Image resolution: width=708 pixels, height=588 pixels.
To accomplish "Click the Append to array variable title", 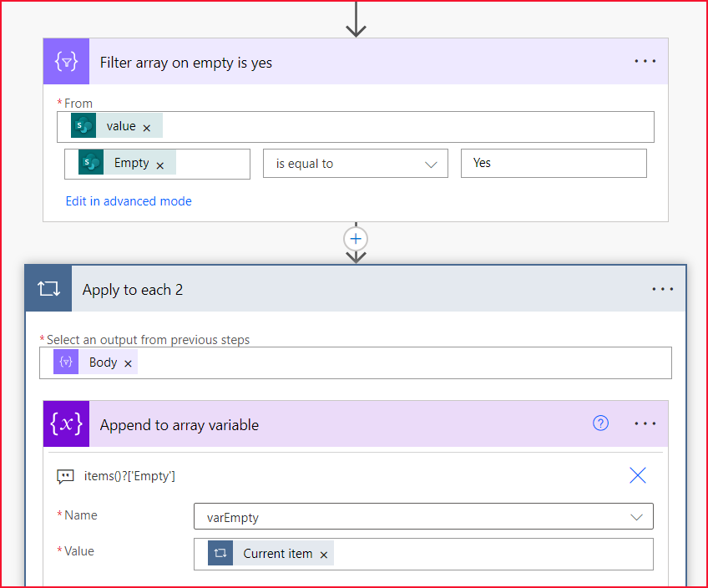I will point(180,425).
